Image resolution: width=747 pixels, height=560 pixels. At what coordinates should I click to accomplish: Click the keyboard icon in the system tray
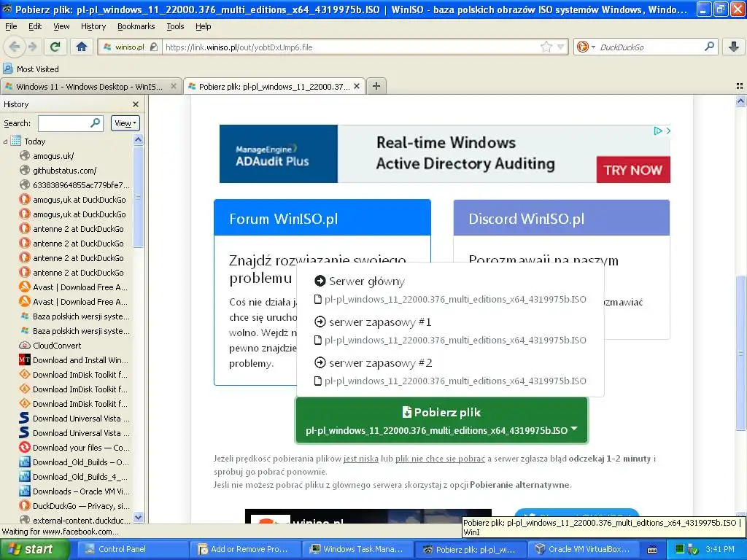(x=652, y=550)
